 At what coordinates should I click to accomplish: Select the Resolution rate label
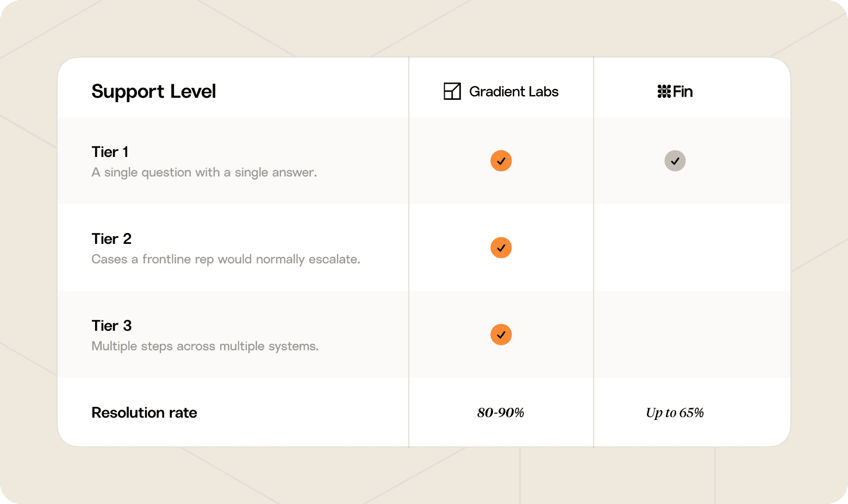(x=144, y=413)
